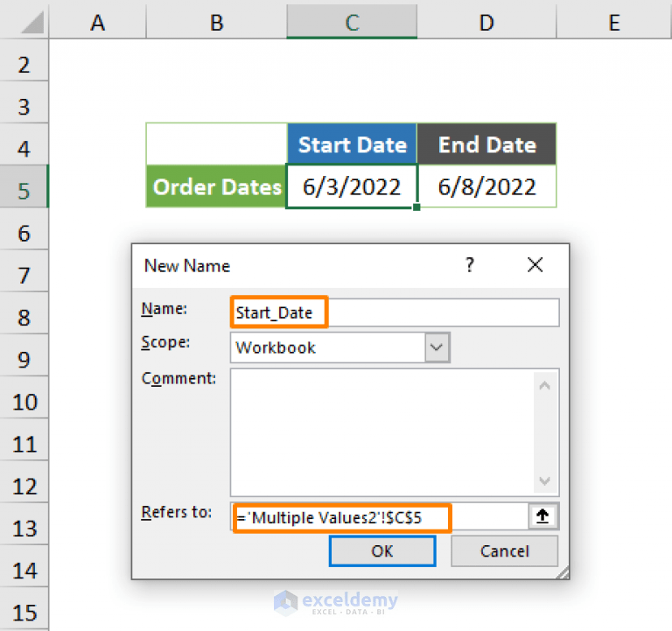Image resolution: width=672 pixels, height=631 pixels.
Task: Click the Order Dates label cell
Action: (216, 186)
